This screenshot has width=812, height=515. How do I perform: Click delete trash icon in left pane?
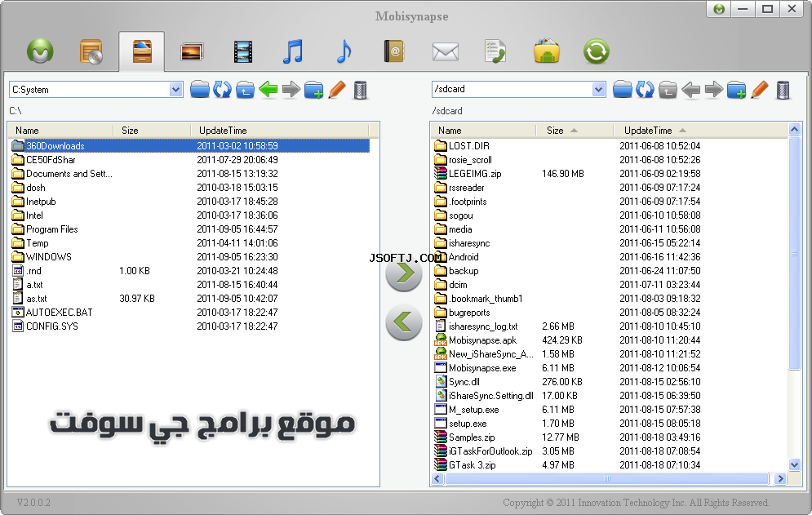(360, 90)
